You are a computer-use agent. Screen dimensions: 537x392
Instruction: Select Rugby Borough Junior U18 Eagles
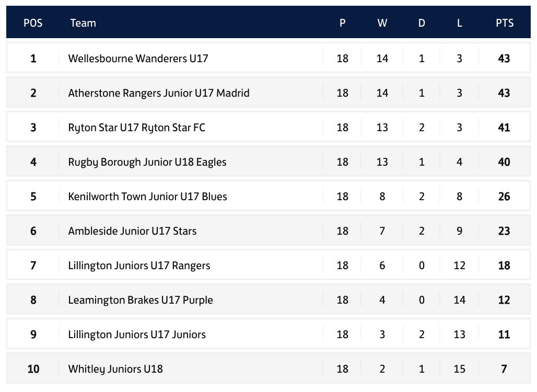(147, 162)
